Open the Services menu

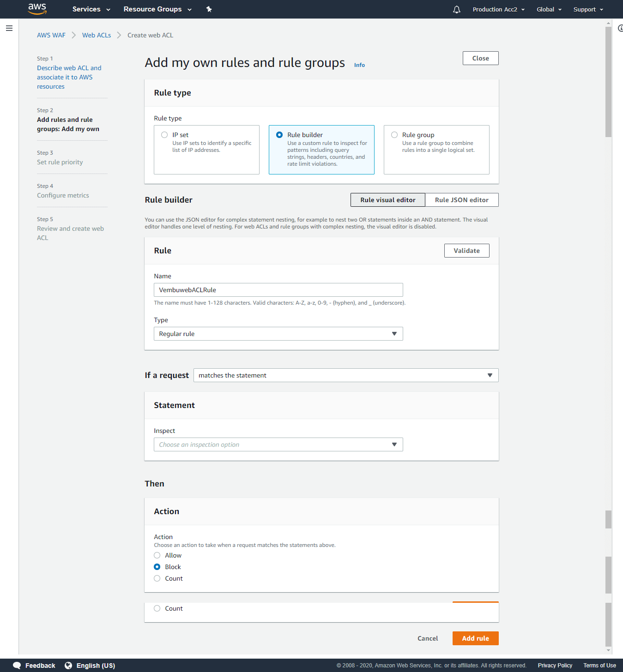(91, 9)
